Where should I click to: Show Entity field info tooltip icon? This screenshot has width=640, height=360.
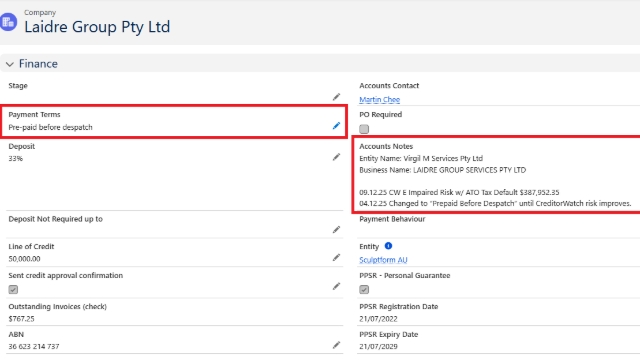388,246
